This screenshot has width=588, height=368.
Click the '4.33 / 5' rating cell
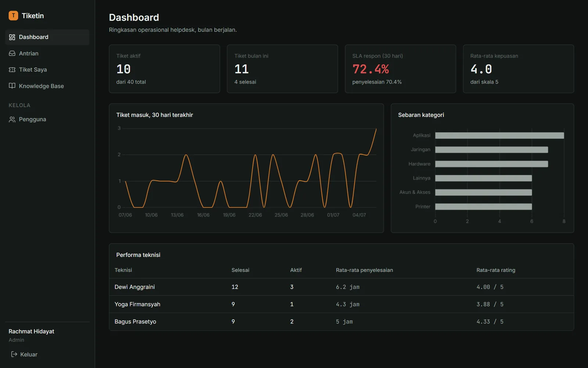coord(490,322)
